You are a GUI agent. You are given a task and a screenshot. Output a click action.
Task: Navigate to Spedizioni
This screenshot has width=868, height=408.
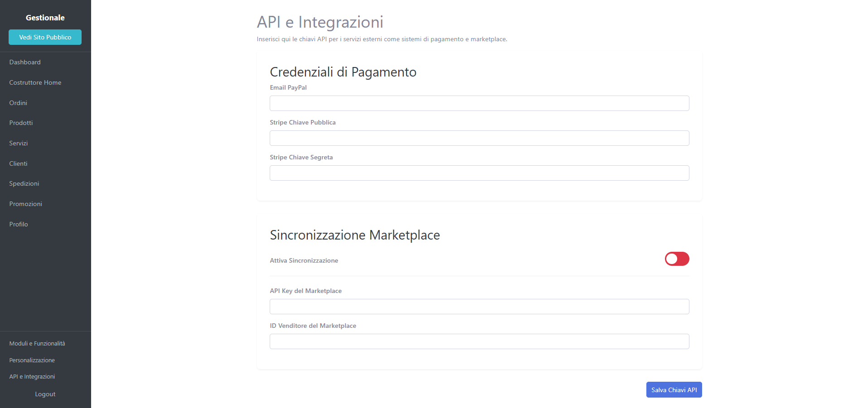(x=24, y=183)
